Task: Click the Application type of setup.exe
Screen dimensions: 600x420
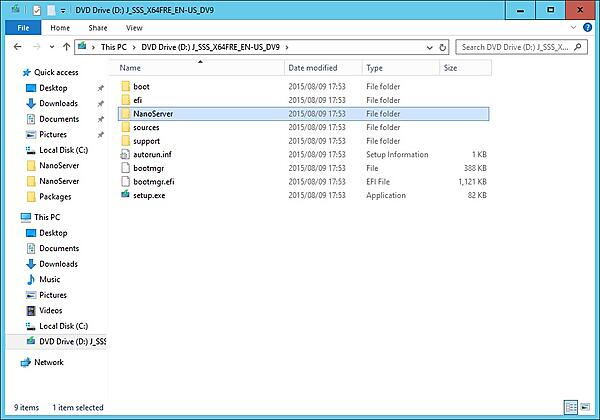Action: click(386, 195)
